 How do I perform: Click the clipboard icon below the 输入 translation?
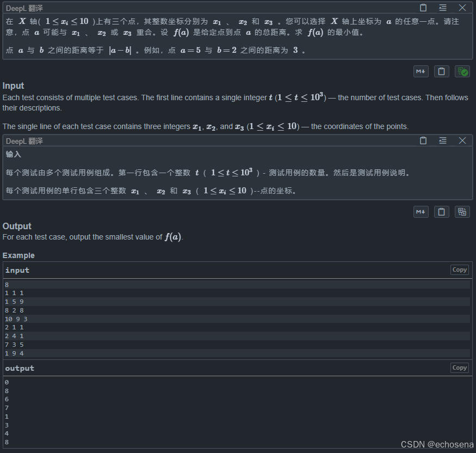[441, 211]
